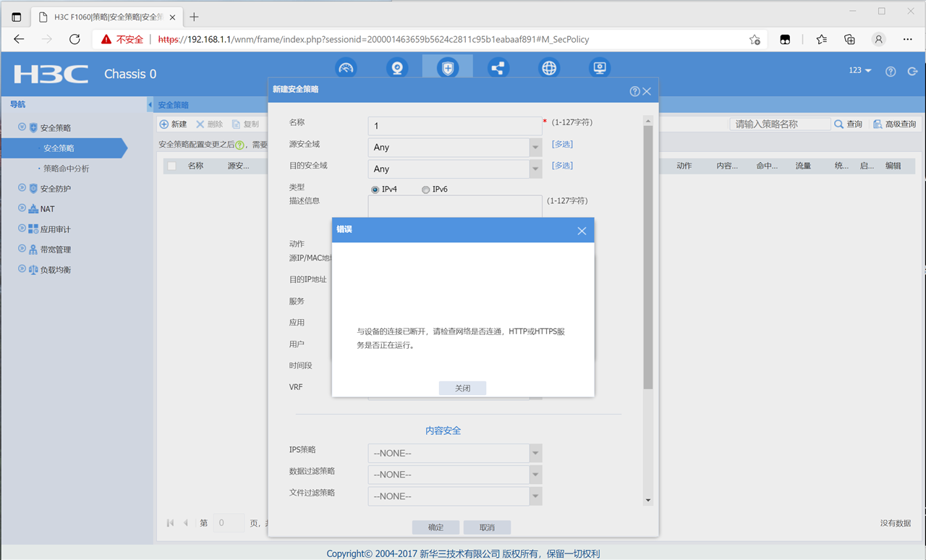The height and width of the screenshot is (560, 926).
Task: Select 安全策略 sub-item in navigation
Action: tap(59, 148)
